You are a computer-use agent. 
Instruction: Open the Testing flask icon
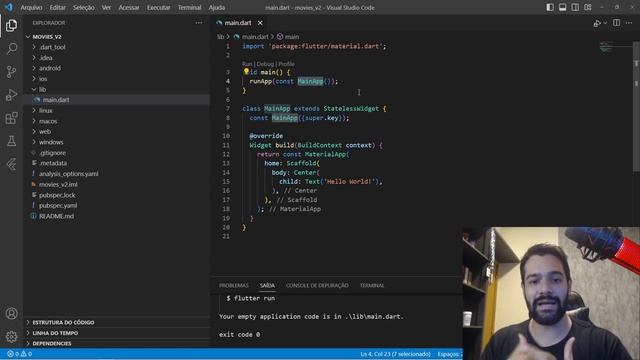click(x=11, y=141)
